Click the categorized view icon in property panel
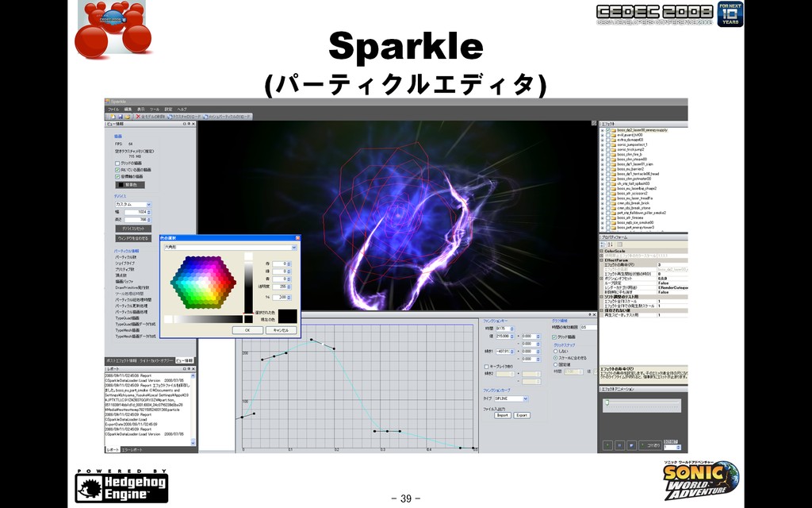This screenshot has width=812, height=508. pyautogui.click(x=603, y=244)
